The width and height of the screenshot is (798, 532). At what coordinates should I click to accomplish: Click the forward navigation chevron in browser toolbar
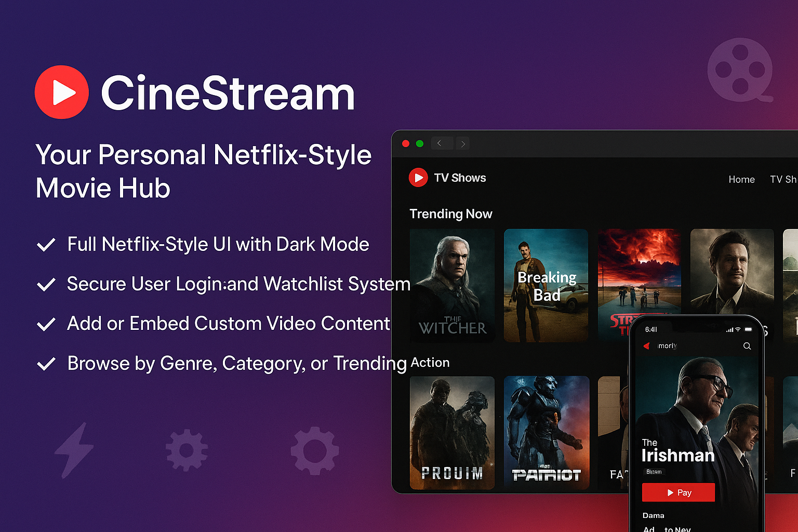coord(462,143)
